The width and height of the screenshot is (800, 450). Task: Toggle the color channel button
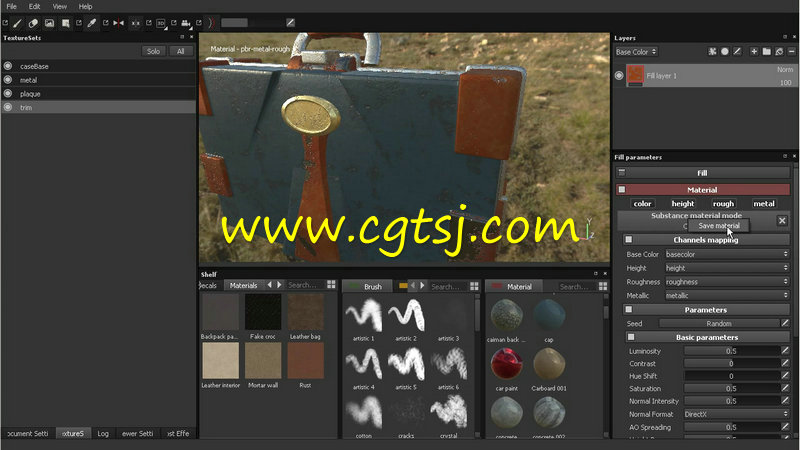point(642,204)
